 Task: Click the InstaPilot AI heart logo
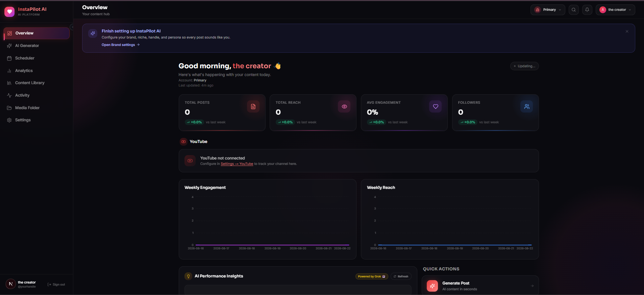click(9, 12)
